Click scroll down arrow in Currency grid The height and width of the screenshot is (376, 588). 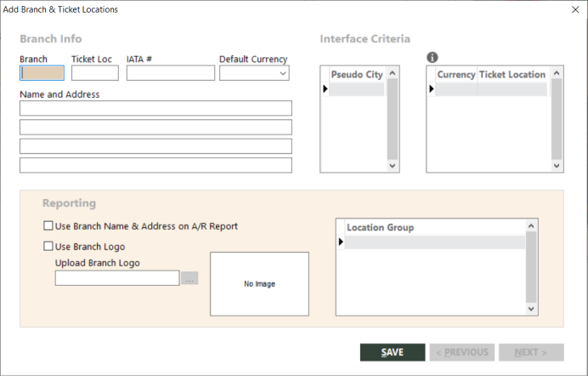(x=557, y=166)
